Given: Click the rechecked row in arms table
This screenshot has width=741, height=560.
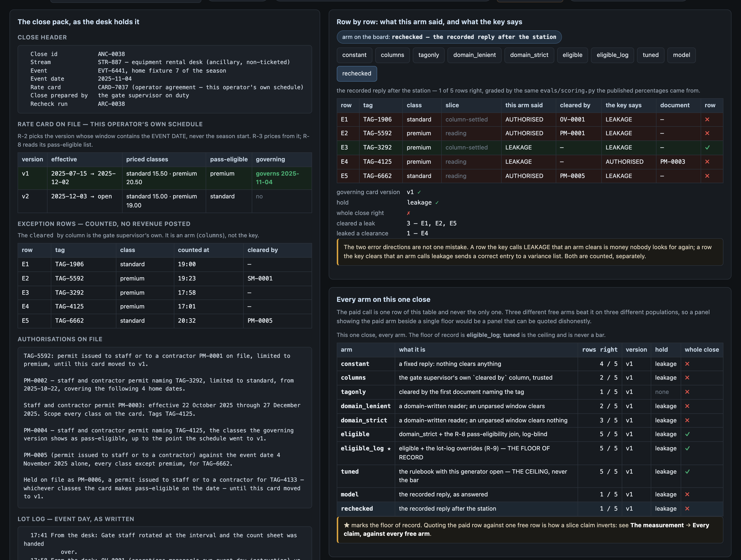Looking at the screenshot, I should [x=530, y=509].
